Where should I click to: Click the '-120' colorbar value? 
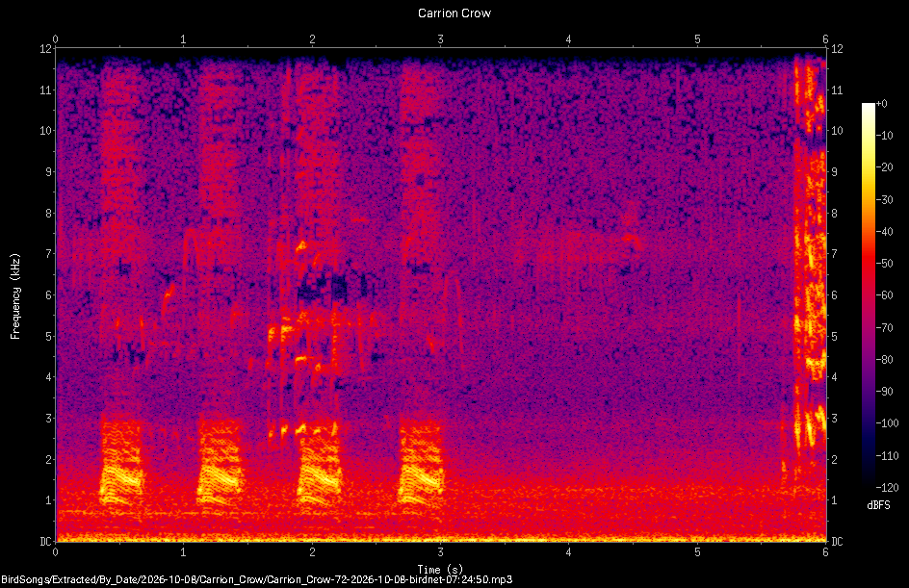pyautogui.click(x=887, y=487)
